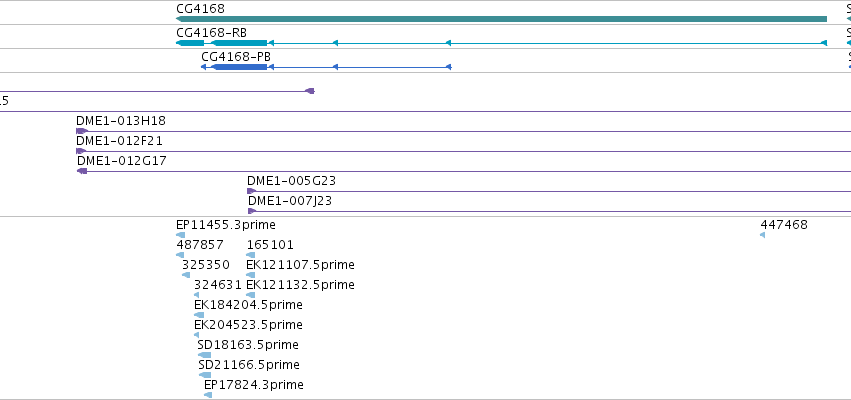Click the DME1-007J23 arrow glyph
Image resolution: width=851 pixels, height=400 pixels.
[x=252, y=211]
